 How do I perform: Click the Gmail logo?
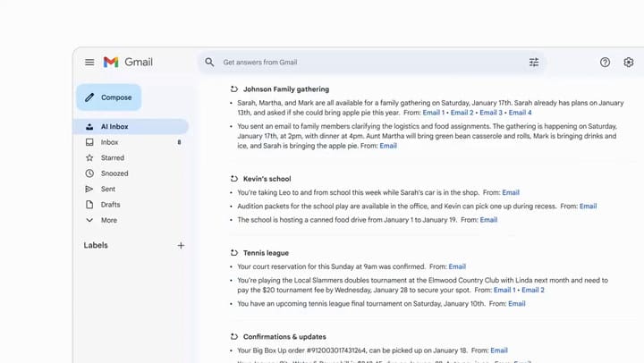click(128, 62)
